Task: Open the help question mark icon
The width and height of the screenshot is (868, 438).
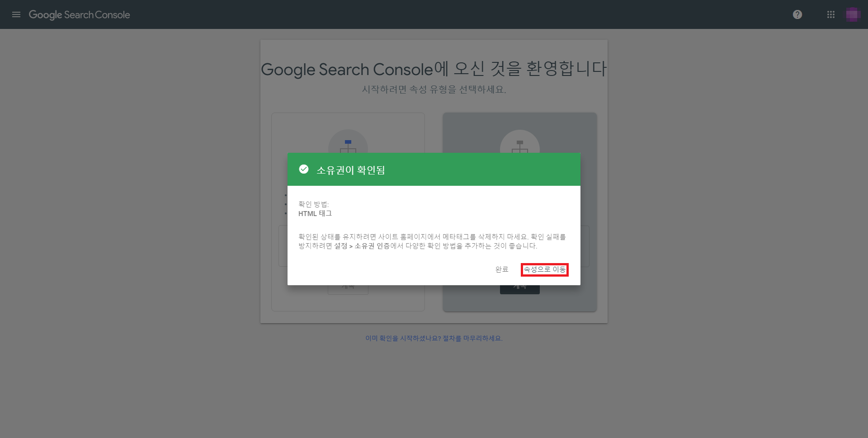Action: pos(797,14)
